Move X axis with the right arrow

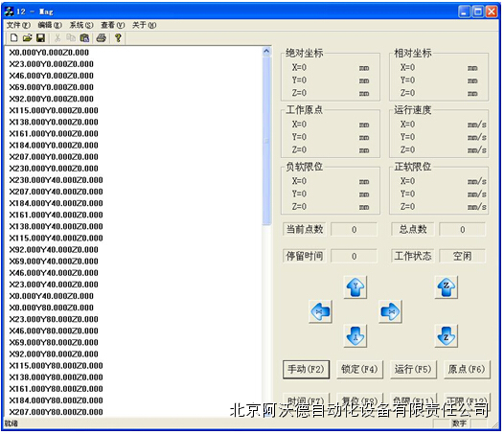click(x=390, y=311)
